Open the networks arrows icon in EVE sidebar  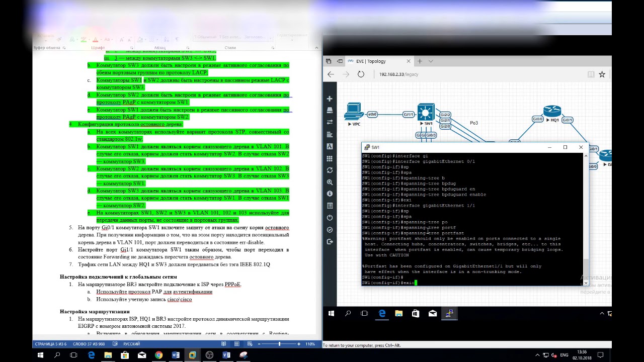[x=330, y=122]
